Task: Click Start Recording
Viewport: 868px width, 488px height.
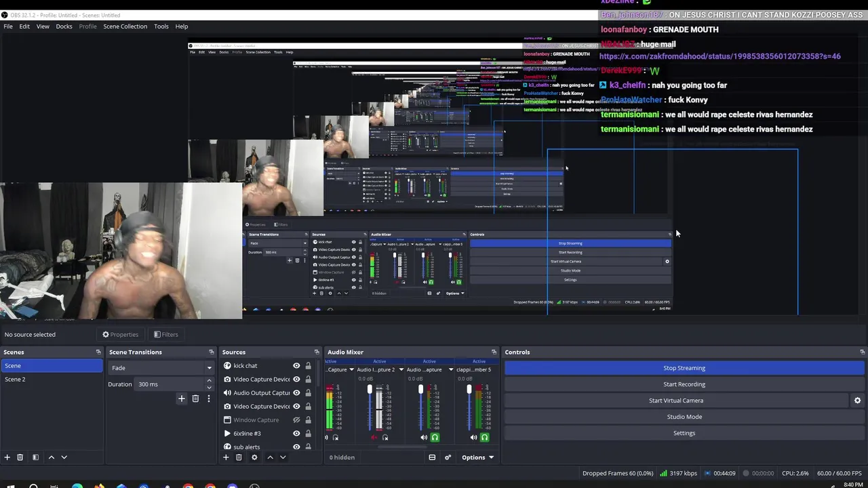Action: tap(684, 384)
